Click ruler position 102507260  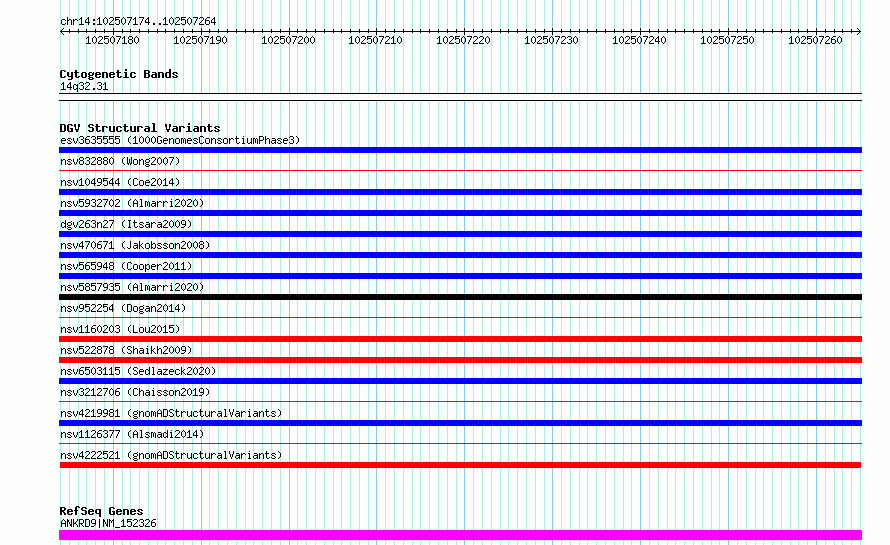815,40
